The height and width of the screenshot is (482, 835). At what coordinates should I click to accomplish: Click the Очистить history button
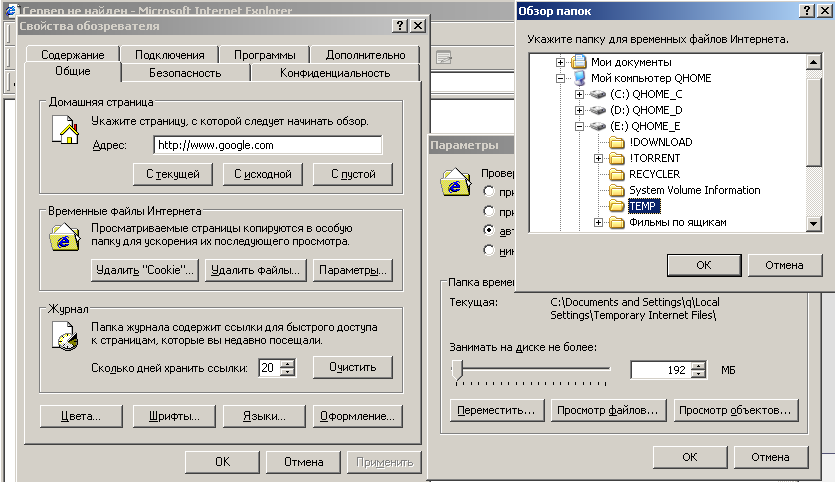[353, 367]
